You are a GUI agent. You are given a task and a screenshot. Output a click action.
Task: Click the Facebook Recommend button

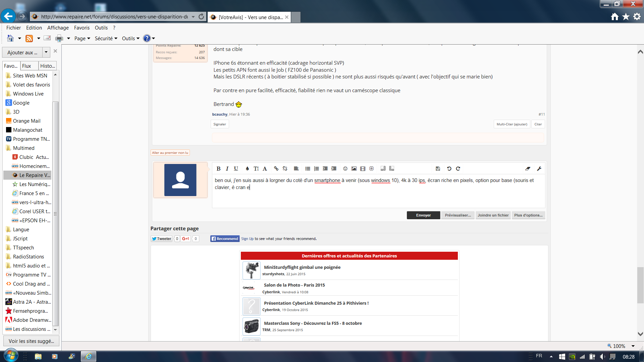tap(225, 239)
